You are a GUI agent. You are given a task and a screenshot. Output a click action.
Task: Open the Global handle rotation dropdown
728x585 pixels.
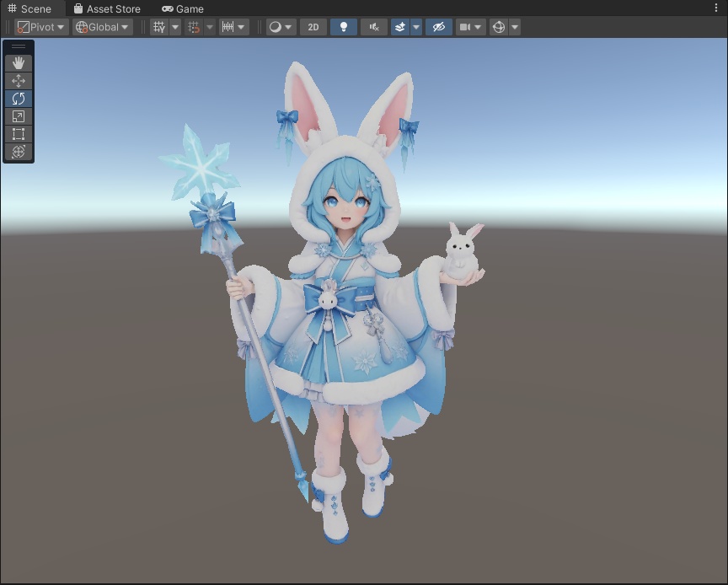click(x=102, y=27)
